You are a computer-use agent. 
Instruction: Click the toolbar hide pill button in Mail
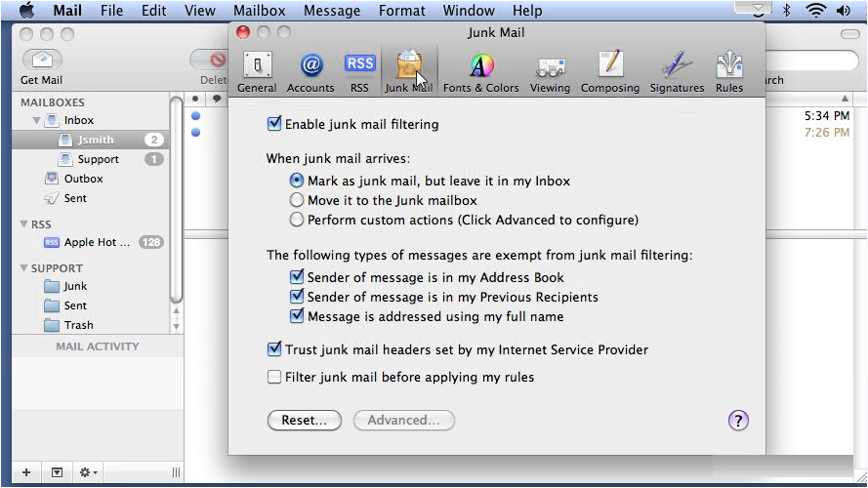point(849,34)
